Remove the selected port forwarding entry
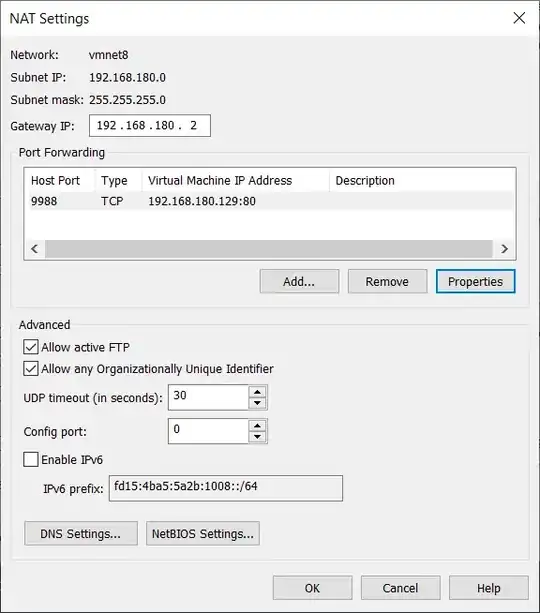Viewport: 540px width, 613px height. coord(387,281)
